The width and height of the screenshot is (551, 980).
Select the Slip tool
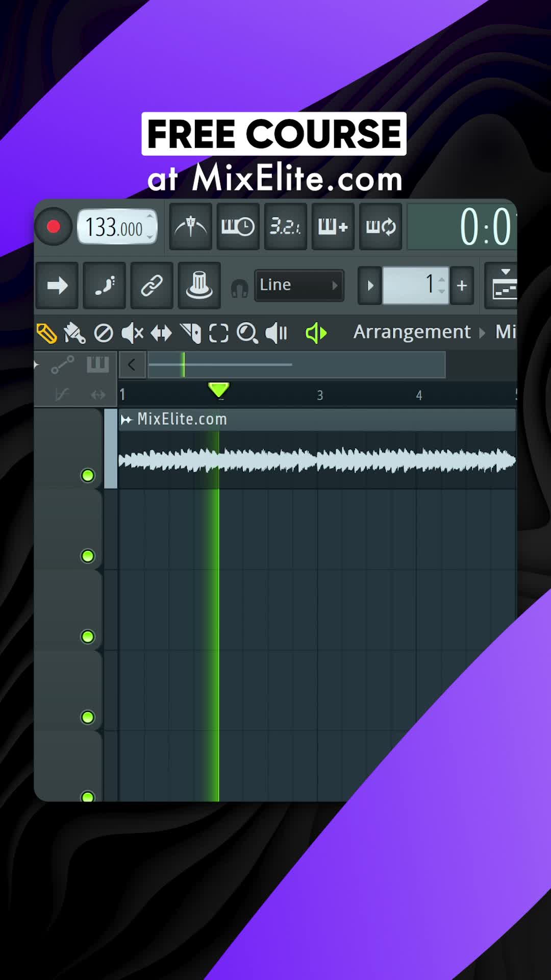[161, 333]
